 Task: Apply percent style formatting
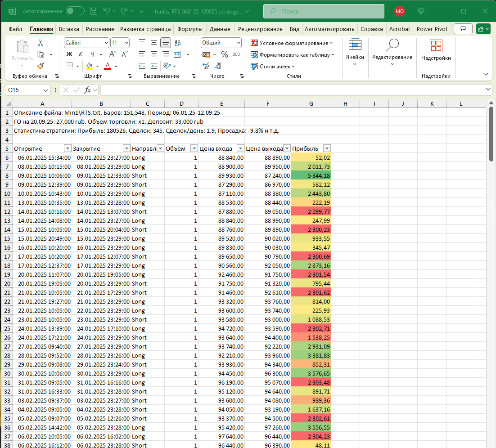coord(224,54)
